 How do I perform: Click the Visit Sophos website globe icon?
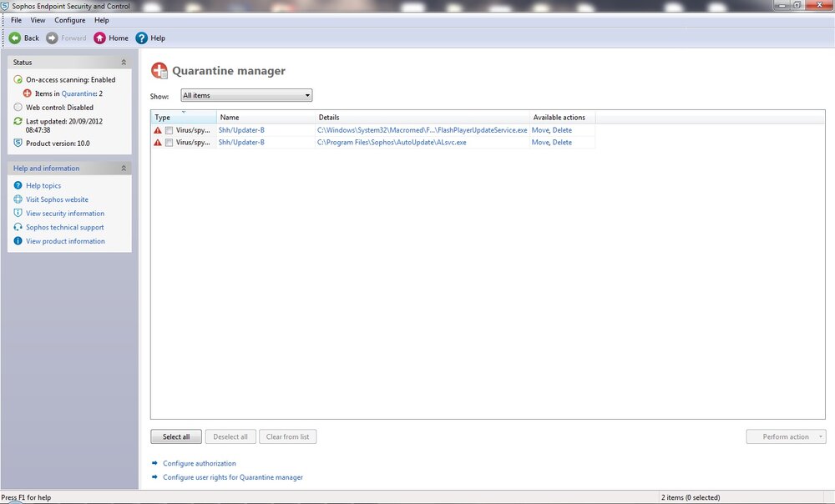pyautogui.click(x=18, y=199)
